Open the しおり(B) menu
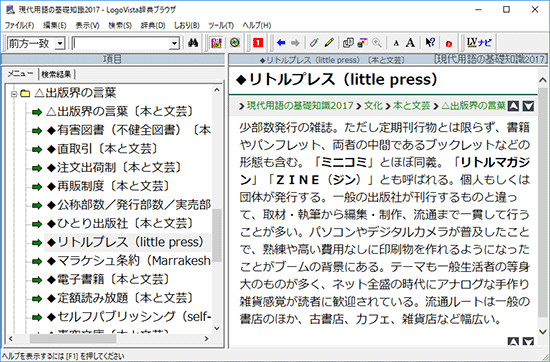Image resolution: width=550 pixels, height=362 pixels. [x=187, y=25]
